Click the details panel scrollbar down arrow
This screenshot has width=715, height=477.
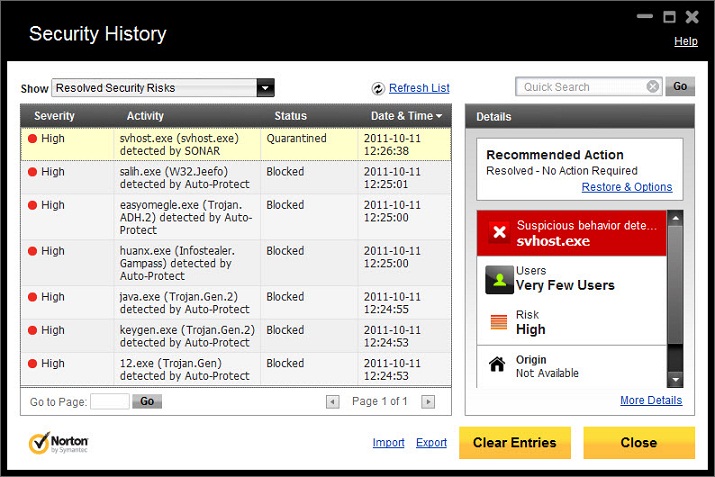(x=675, y=379)
